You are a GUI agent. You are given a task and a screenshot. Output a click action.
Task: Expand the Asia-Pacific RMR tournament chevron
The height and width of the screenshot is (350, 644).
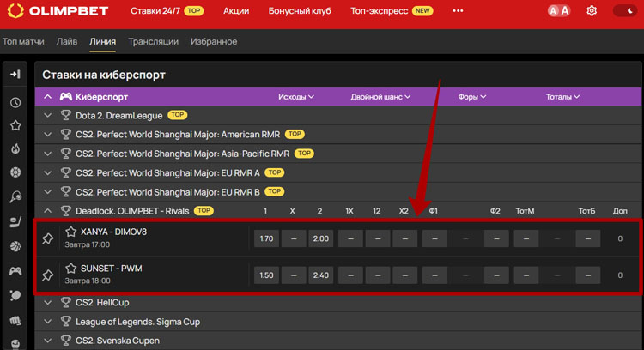(47, 154)
